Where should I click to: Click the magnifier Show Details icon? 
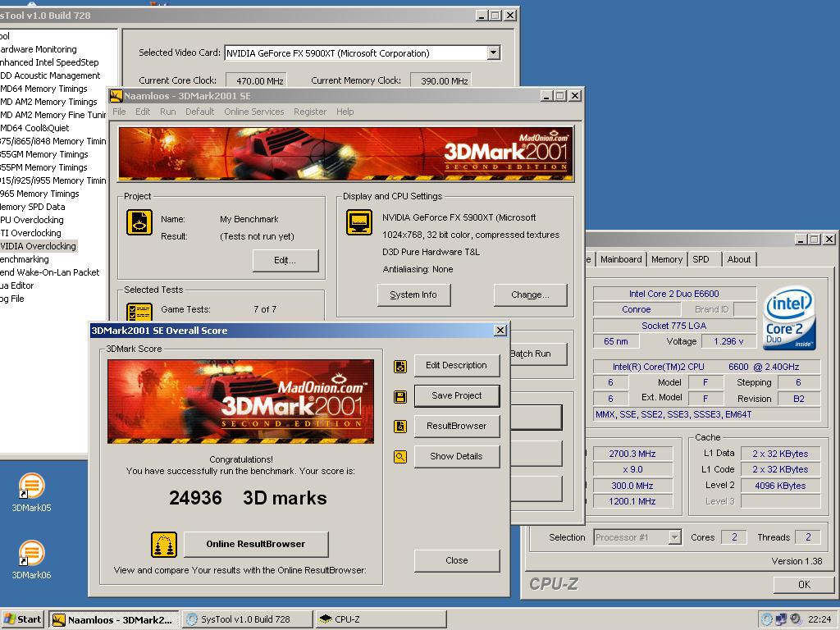tap(400, 457)
